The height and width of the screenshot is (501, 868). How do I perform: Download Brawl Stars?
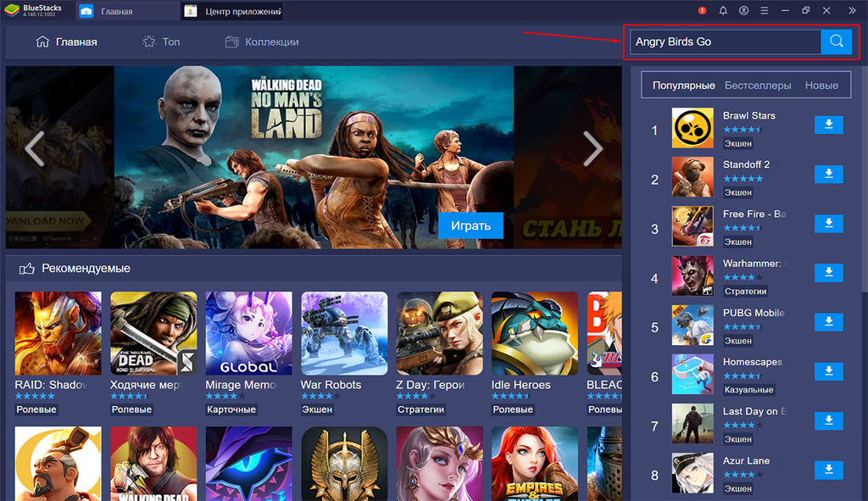(829, 125)
